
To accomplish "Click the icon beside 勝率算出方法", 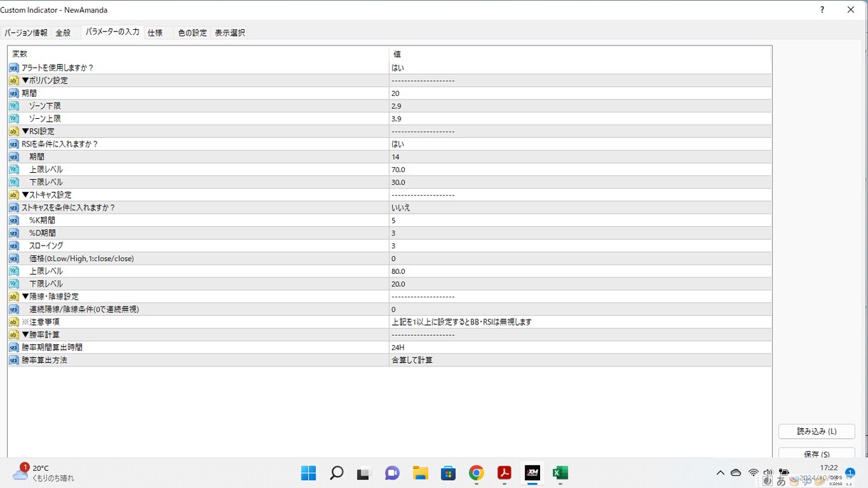I will [x=14, y=361].
